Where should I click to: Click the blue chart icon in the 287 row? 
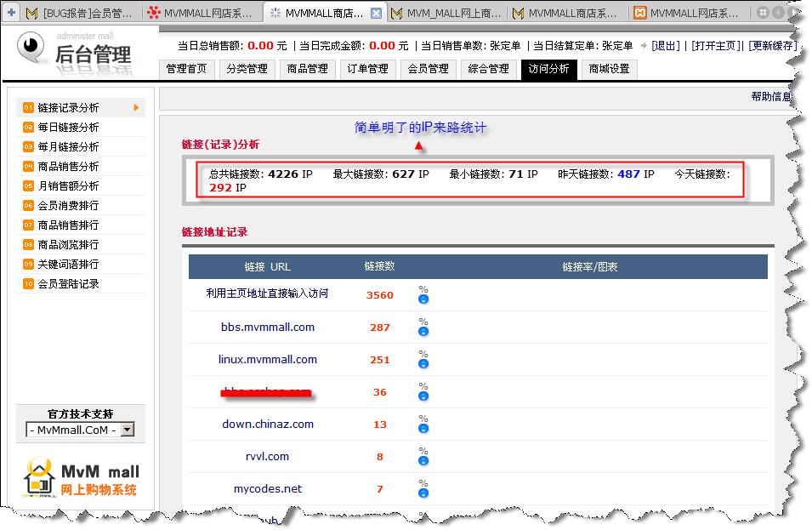tap(423, 331)
